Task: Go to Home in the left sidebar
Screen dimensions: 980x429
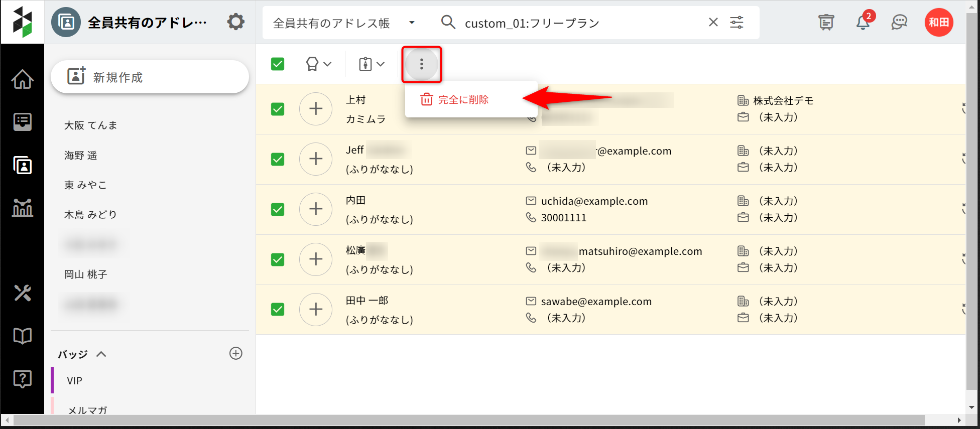Action: [23, 79]
